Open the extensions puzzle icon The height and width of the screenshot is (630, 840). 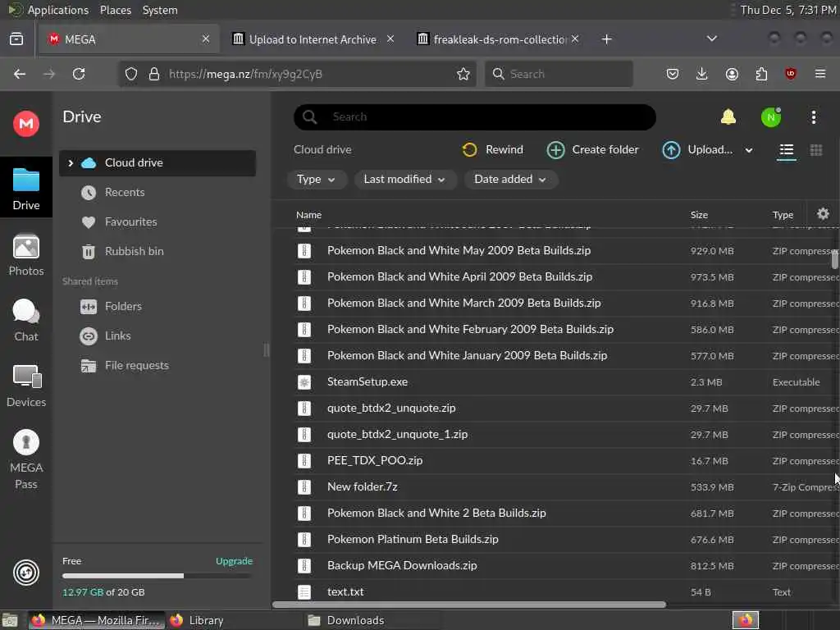[x=761, y=74]
